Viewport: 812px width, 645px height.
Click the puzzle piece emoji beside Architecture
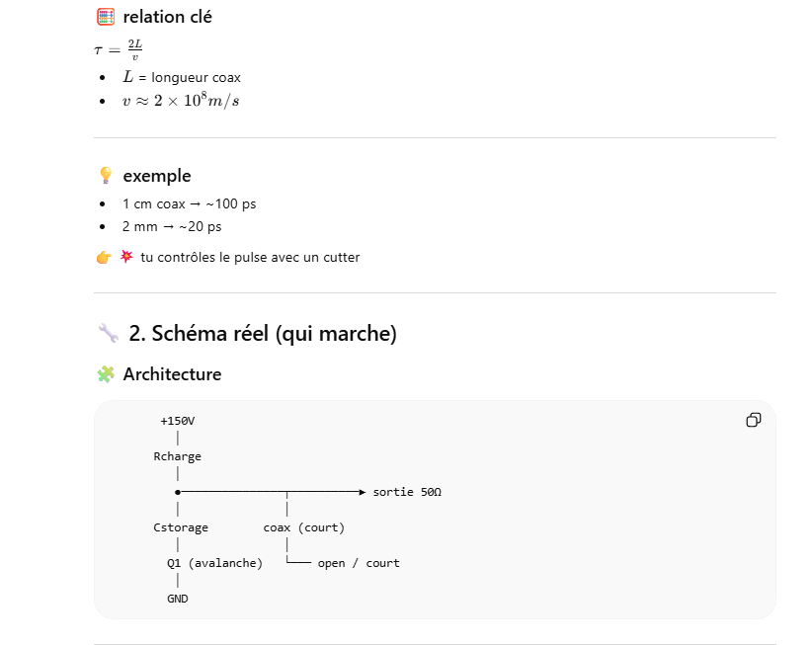pyautogui.click(x=106, y=374)
